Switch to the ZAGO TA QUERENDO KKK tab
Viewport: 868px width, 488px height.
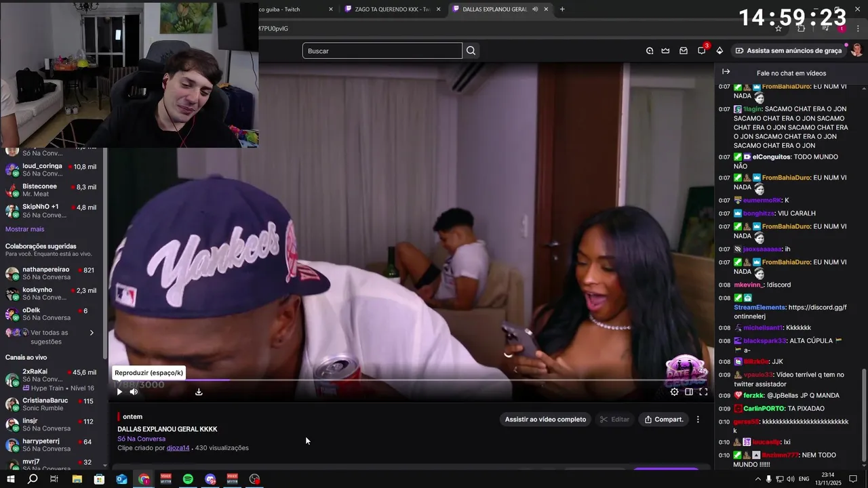(x=392, y=9)
